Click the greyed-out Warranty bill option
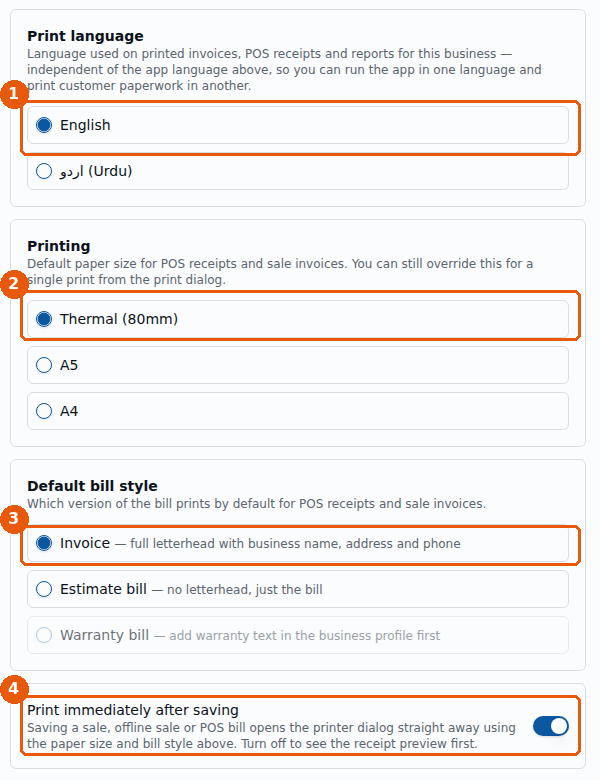The height and width of the screenshot is (780, 600). point(298,635)
